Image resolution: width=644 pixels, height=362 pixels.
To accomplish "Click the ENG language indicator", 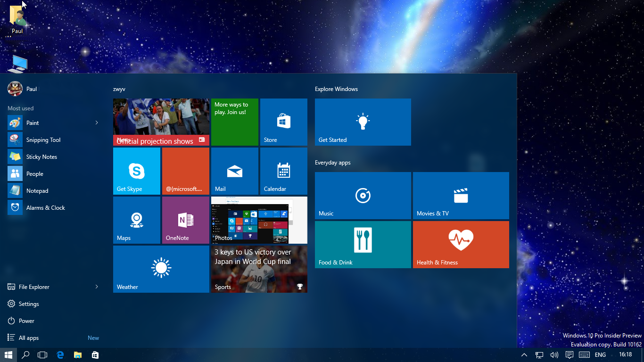I will [600, 355].
